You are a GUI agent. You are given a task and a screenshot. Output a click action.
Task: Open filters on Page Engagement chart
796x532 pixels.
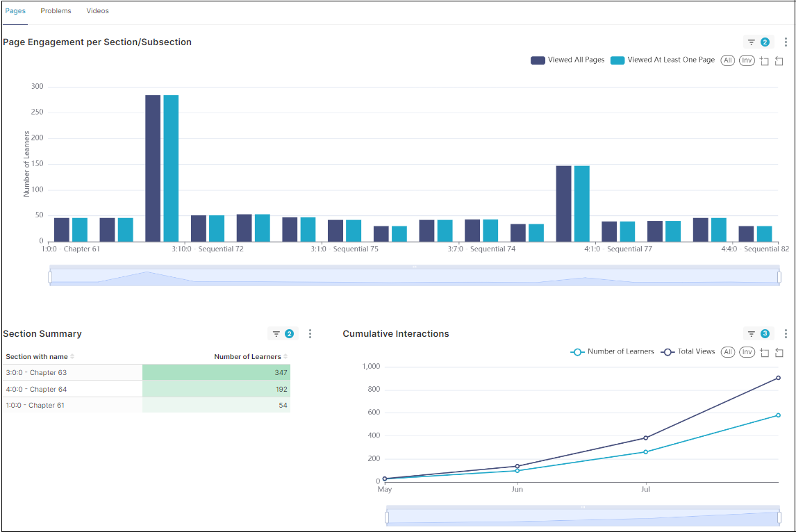[758, 42]
